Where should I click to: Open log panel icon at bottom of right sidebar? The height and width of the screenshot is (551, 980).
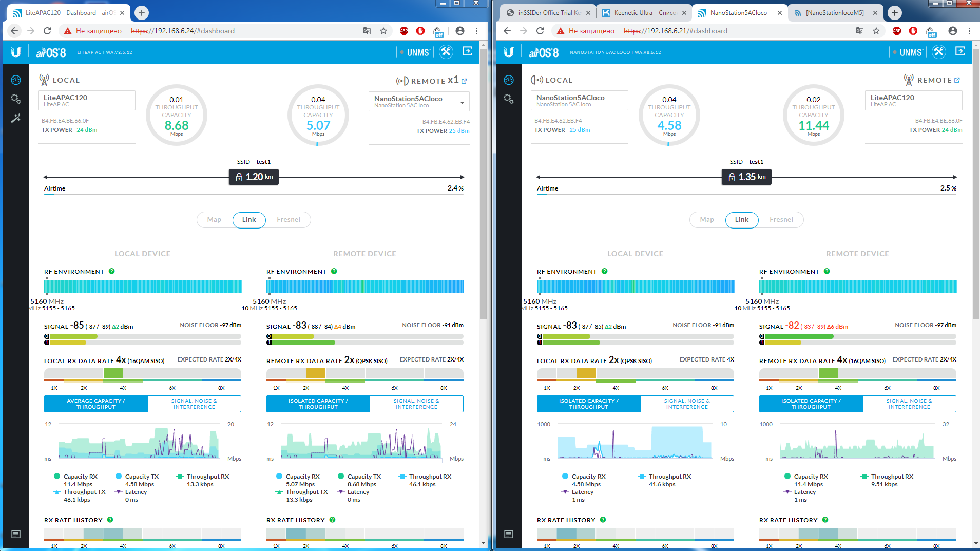click(509, 534)
